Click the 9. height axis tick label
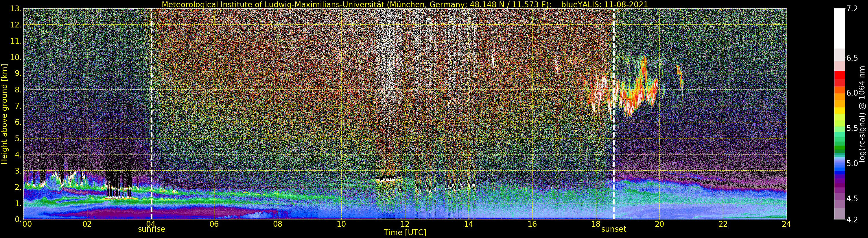The width and height of the screenshot is (868, 238). point(18,73)
